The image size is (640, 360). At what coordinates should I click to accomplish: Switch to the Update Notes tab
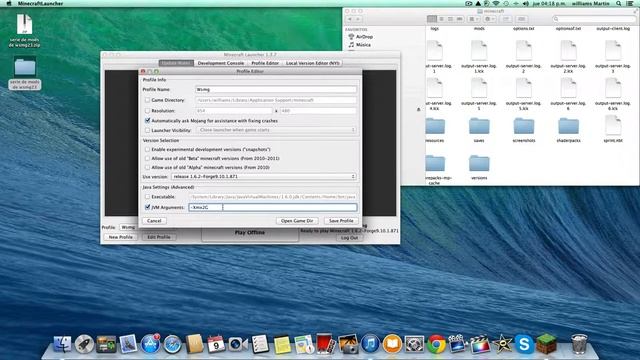[176, 63]
